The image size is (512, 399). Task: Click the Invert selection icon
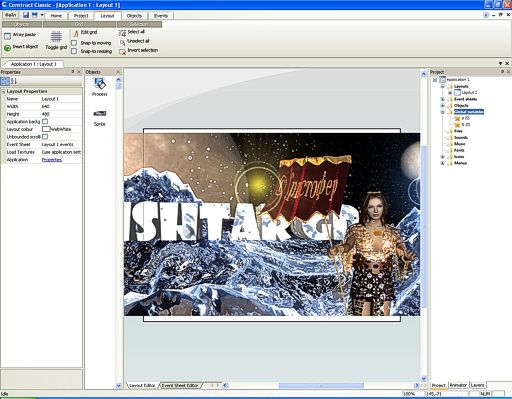click(122, 51)
